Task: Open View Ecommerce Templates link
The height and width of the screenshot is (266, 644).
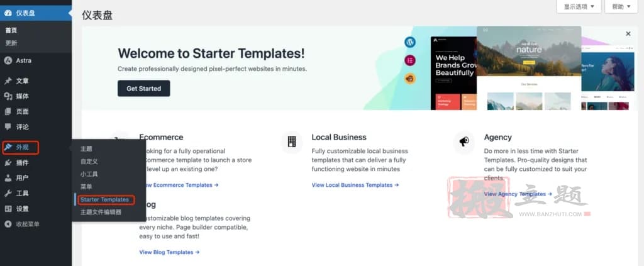Action: pos(179,185)
